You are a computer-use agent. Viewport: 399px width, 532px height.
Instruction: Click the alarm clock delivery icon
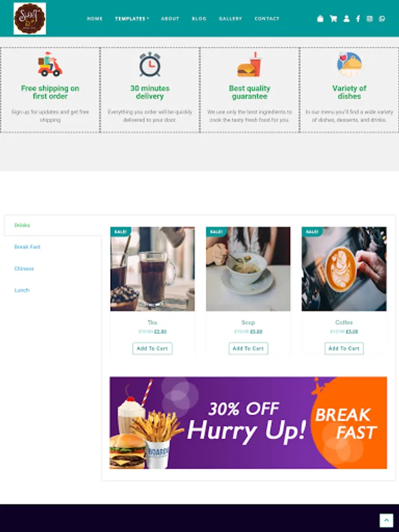pos(150,64)
